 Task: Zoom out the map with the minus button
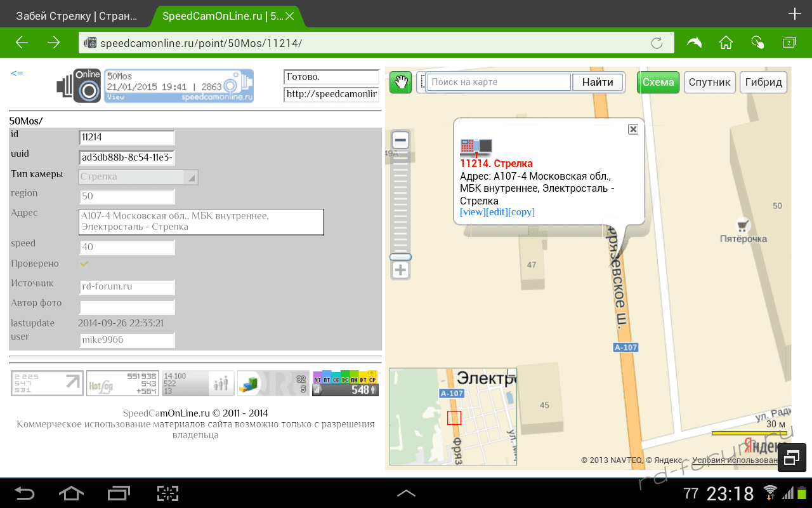pos(400,140)
